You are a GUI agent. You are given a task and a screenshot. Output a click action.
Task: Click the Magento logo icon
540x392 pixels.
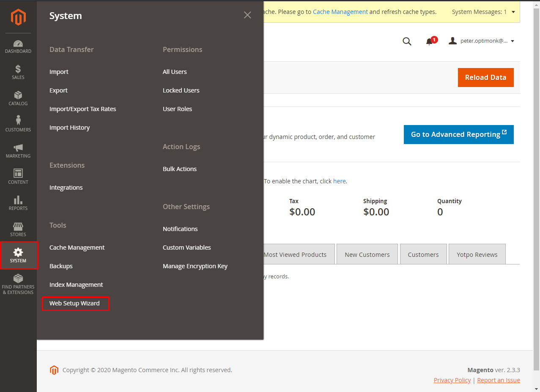coord(18,17)
